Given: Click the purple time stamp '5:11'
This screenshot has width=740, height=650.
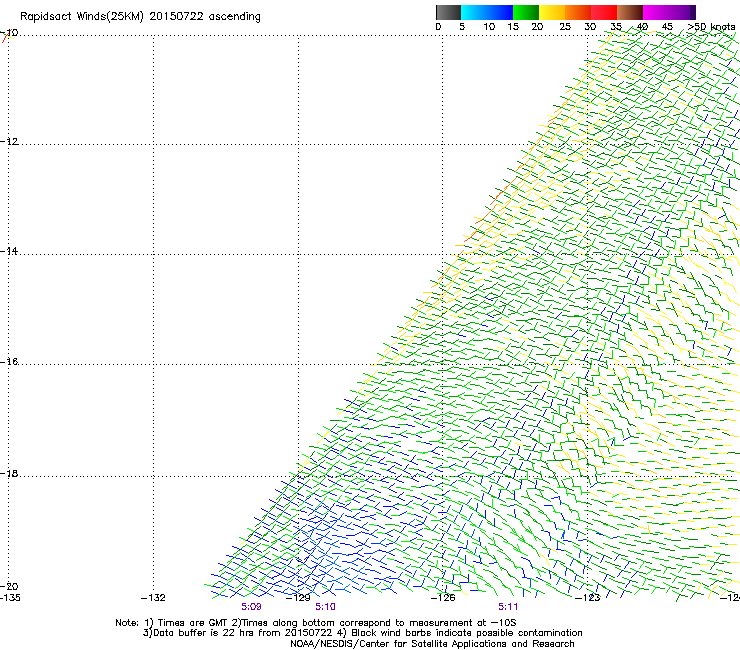Looking at the screenshot, I should (x=508, y=607).
